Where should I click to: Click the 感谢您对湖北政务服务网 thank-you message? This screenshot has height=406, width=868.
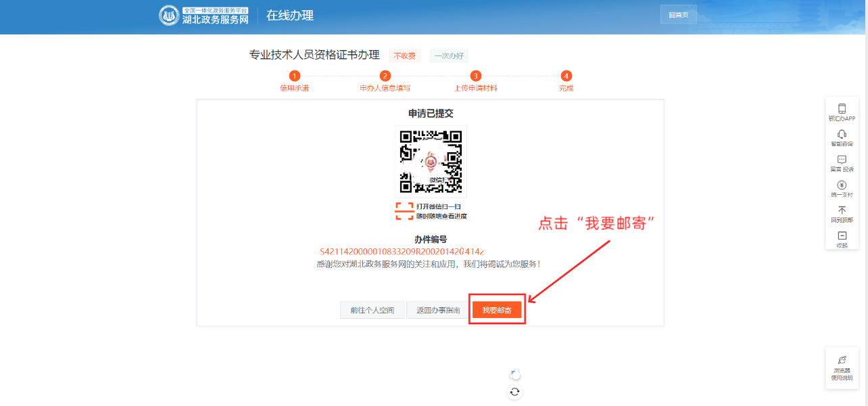[x=429, y=264]
